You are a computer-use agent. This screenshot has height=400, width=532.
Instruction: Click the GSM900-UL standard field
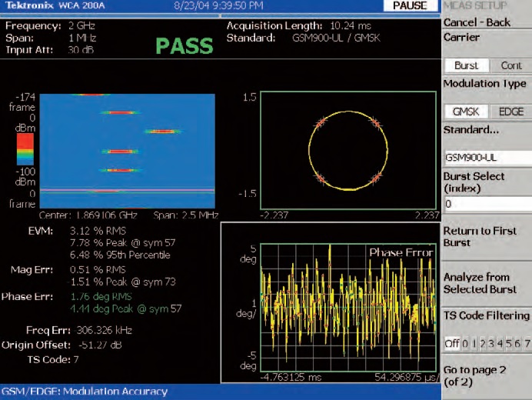(485, 156)
